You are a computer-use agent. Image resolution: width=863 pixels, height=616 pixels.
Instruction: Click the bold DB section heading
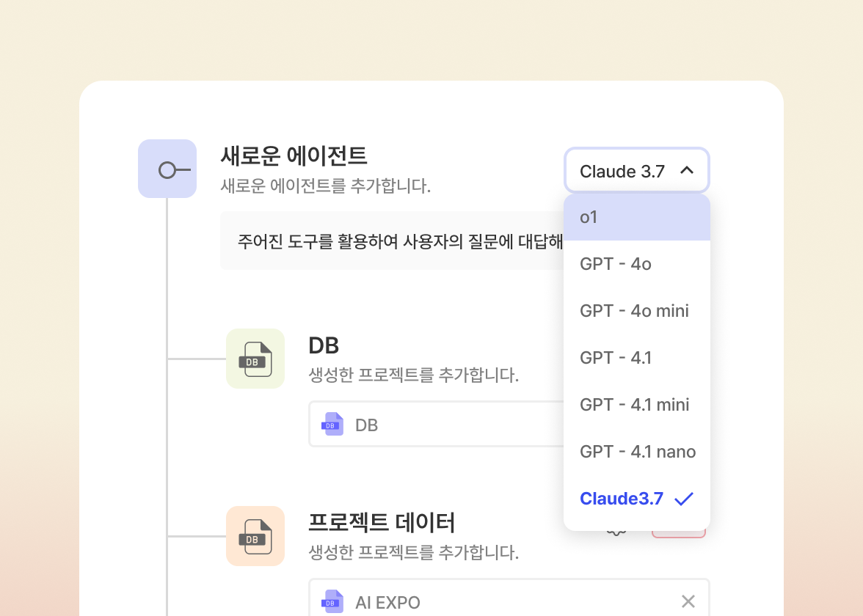tap(324, 345)
